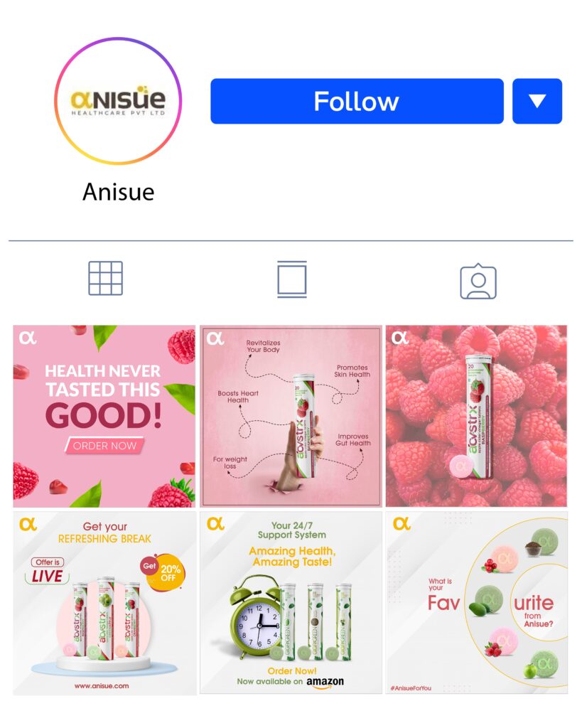Open the 'What is your Favourite' post
The height and width of the screenshot is (728, 582).
(476, 603)
